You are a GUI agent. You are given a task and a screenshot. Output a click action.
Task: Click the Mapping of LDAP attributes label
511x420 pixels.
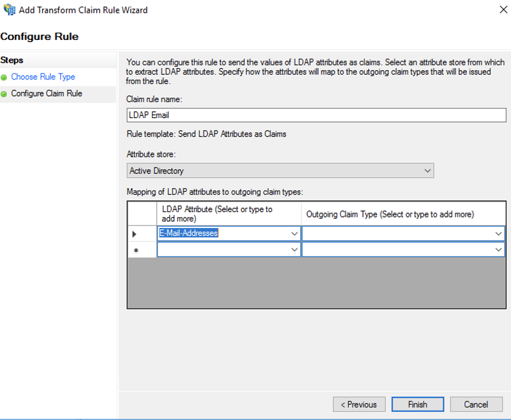(x=215, y=192)
